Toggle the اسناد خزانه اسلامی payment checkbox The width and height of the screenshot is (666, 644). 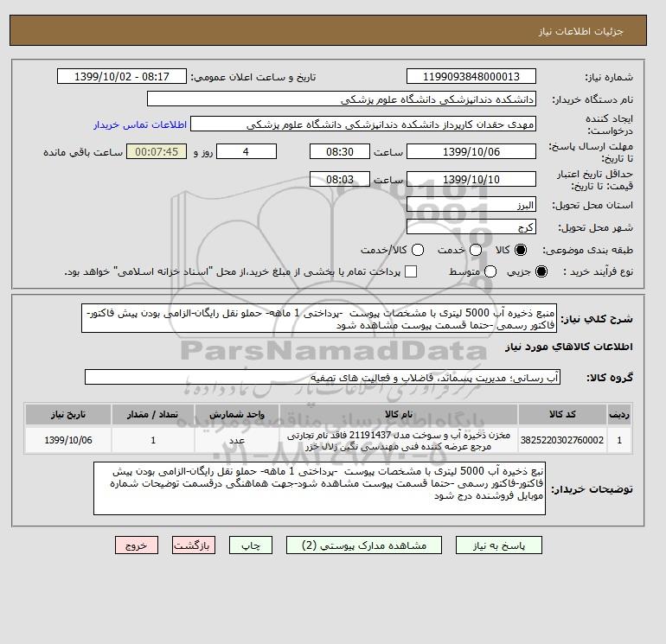point(411,271)
